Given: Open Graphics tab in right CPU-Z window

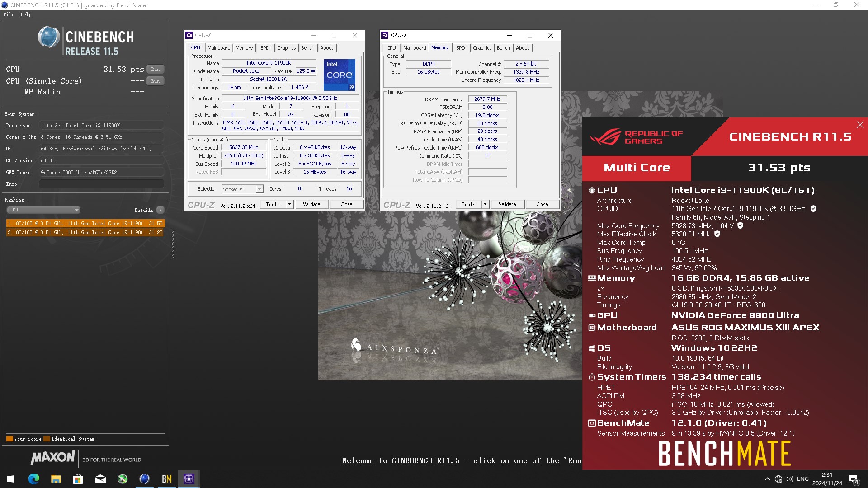Looking at the screenshot, I should (x=482, y=48).
